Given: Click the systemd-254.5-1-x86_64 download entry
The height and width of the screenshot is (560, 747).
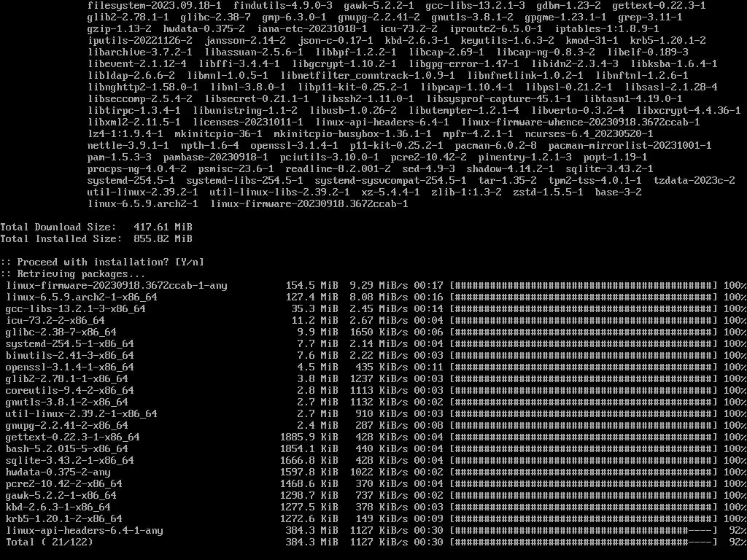Looking at the screenshot, I should tap(373, 344).
